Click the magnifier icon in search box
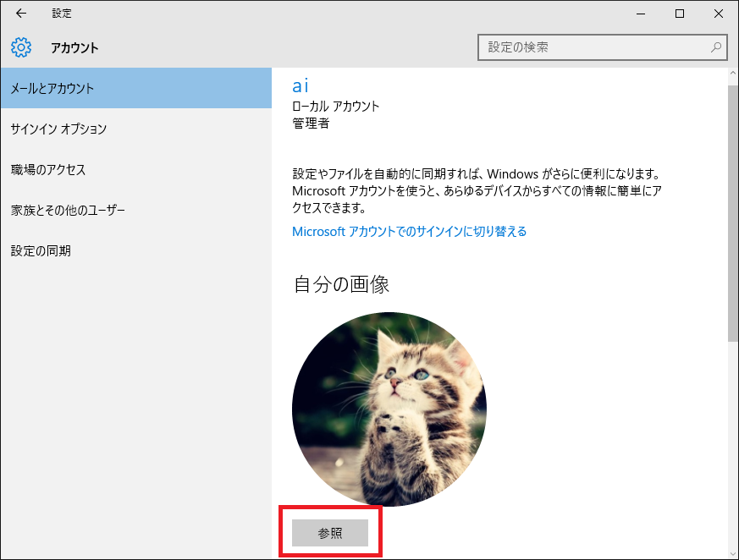Image resolution: width=739 pixels, height=560 pixels. (x=716, y=47)
